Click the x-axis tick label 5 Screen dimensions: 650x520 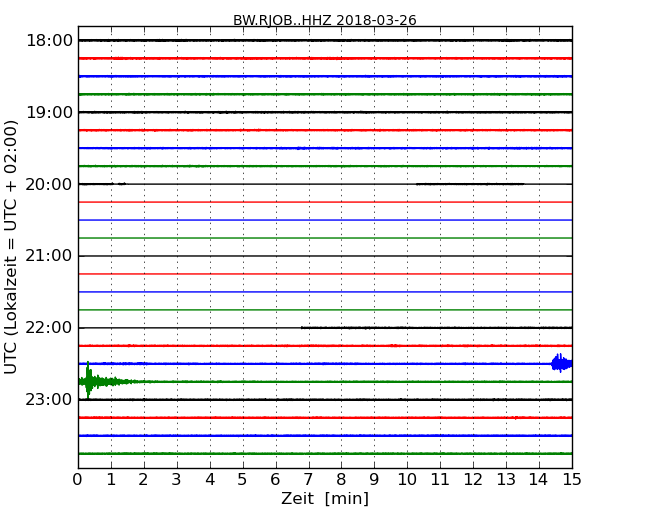point(243,480)
